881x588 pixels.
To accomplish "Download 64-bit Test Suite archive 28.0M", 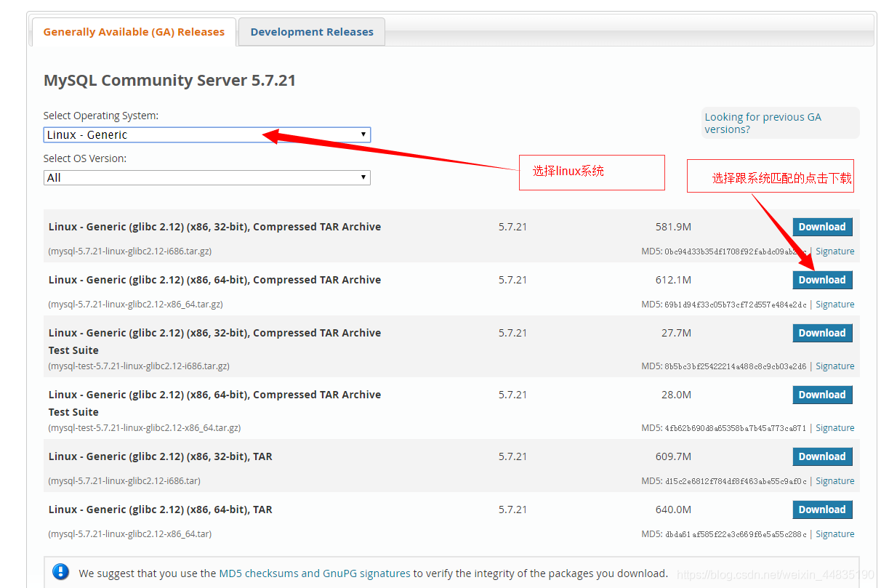I will coord(822,395).
